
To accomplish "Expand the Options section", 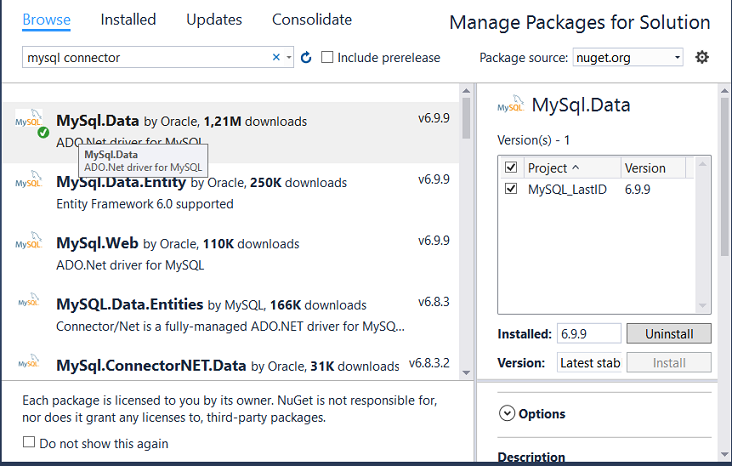I will pos(507,413).
